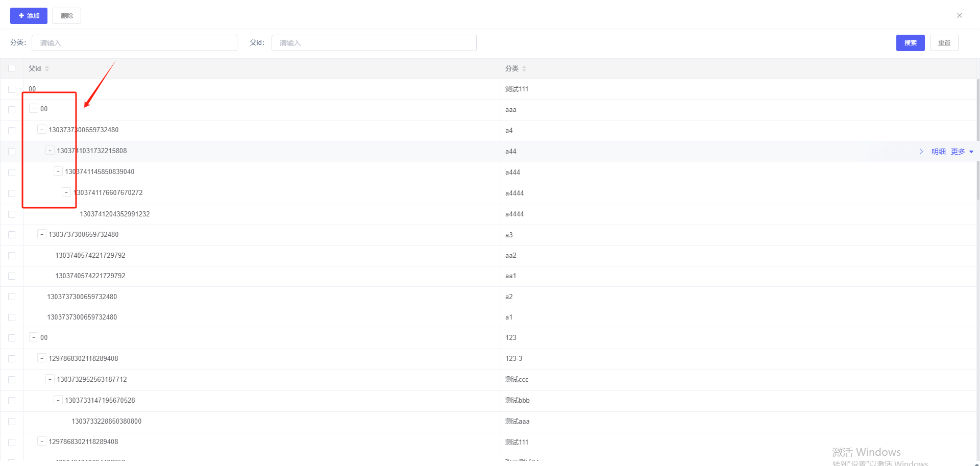Viewport: 980px width, 466px height.
Task: Focus the 父id search input field
Action: (374, 43)
